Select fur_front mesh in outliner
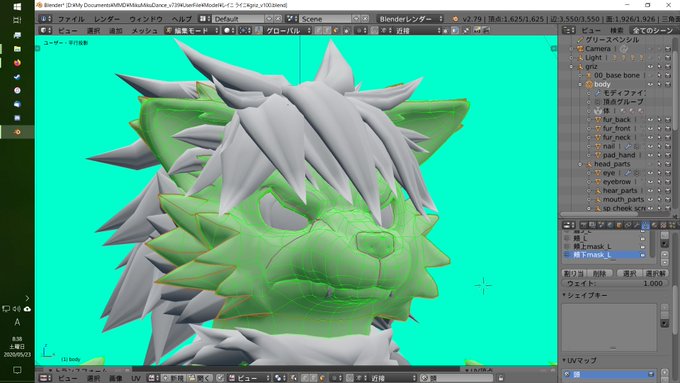The width and height of the screenshot is (680, 383). point(616,128)
